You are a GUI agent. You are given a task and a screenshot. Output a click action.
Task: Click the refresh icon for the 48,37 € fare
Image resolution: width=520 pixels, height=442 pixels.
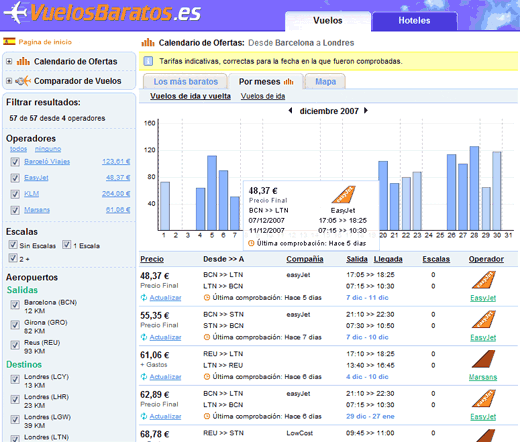pyautogui.click(x=144, y=297)
